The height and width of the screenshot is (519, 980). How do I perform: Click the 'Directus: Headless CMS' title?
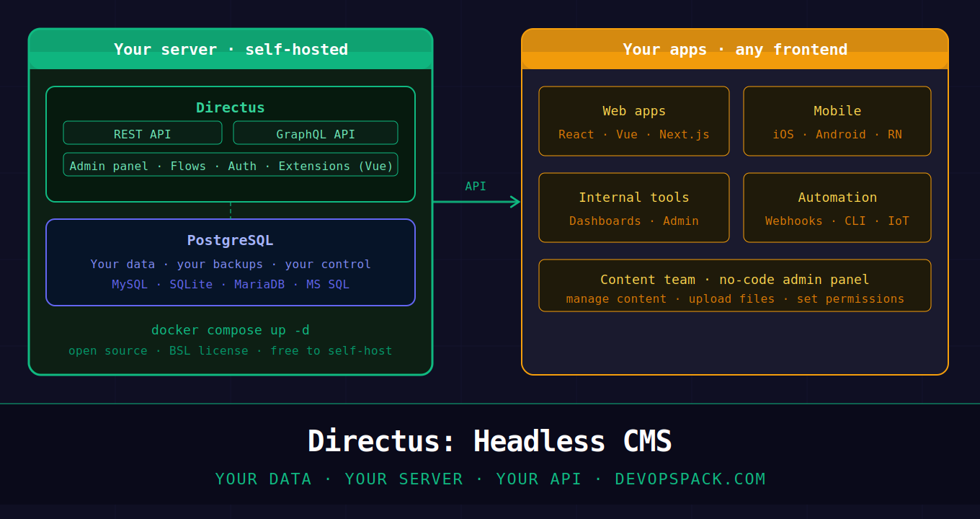490,440
